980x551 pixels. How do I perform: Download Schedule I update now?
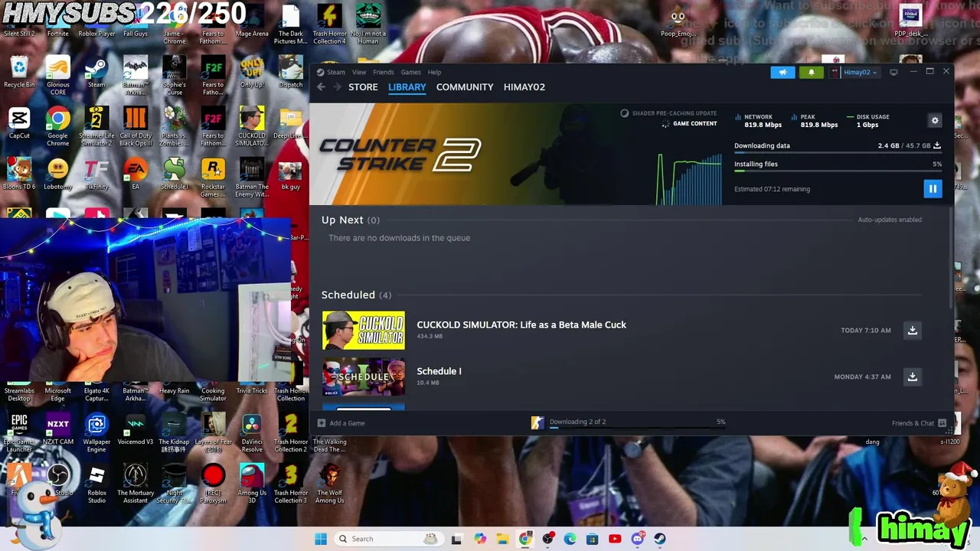click(x=912, y=377)
